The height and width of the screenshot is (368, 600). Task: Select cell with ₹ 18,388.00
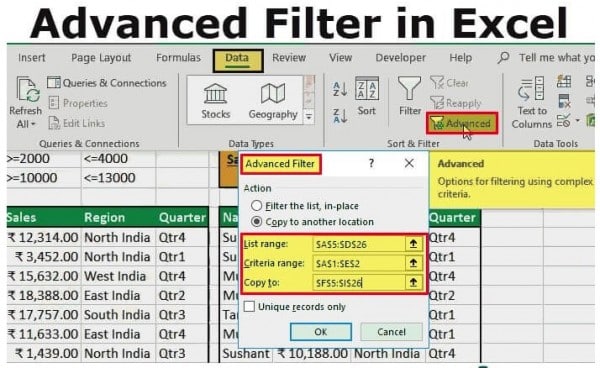point(43,295)
